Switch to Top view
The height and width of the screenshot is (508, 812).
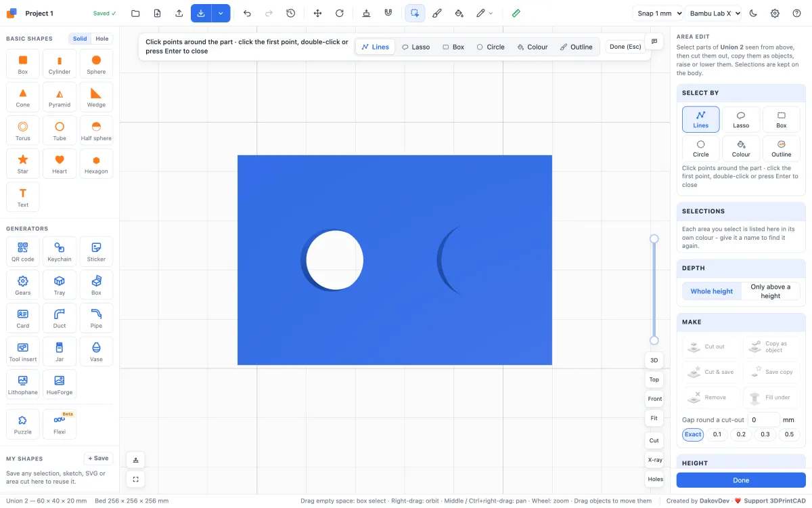tap(654, 380)
